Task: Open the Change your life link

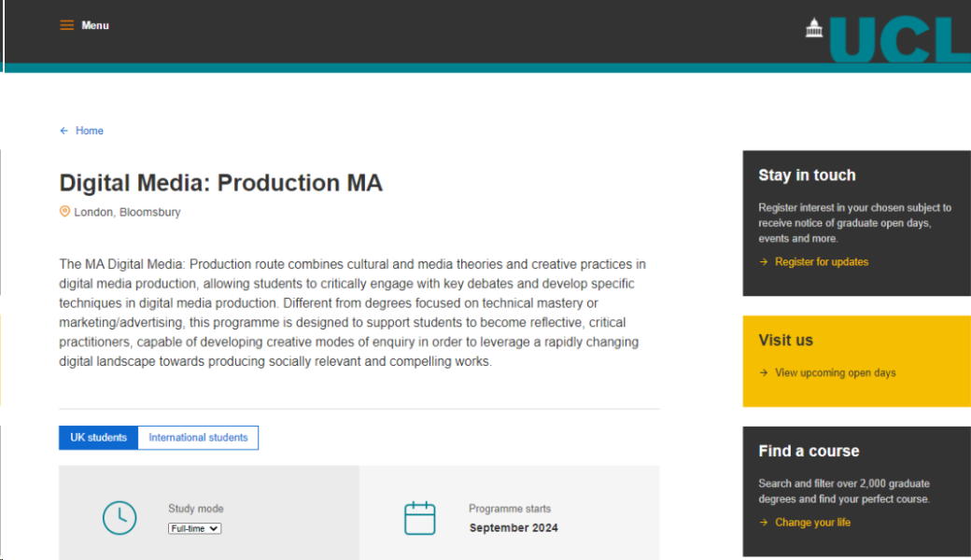Action: [x=812, y=523]
